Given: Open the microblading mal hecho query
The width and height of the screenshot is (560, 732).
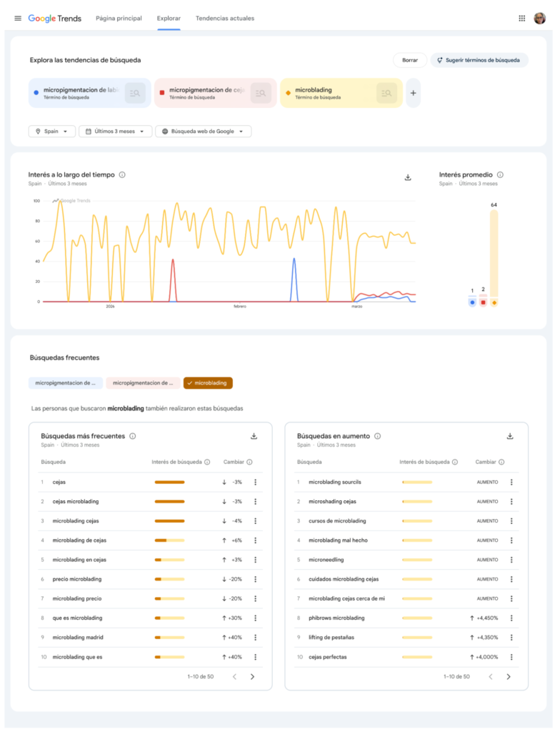Looking at the screenshot, I should (x=338, y=540).
